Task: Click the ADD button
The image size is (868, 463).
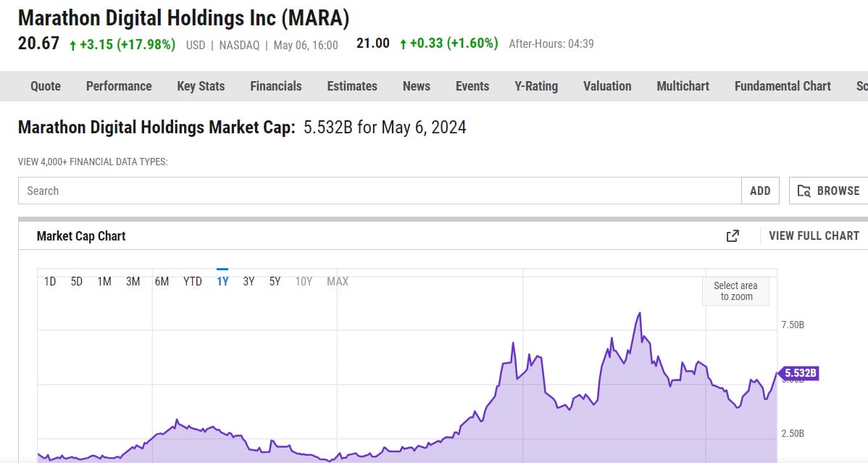Action: 759,191
